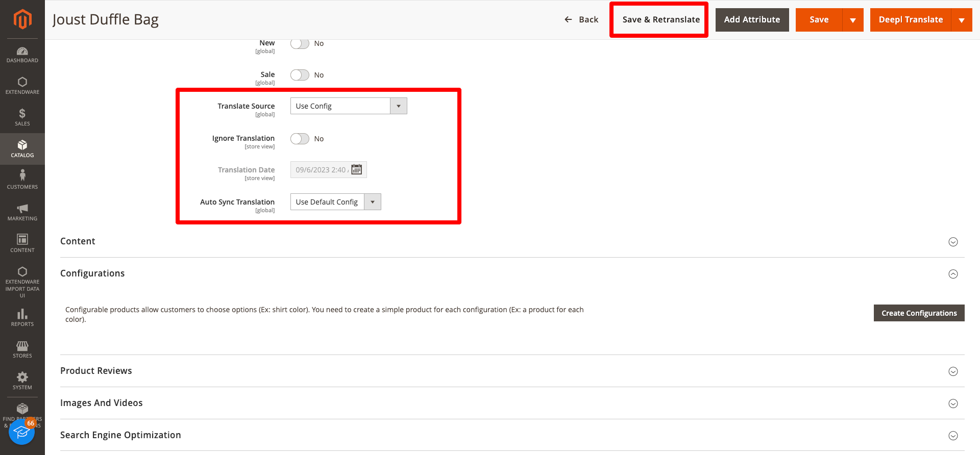Click the Translate Source field label

(x=246, y=106)
